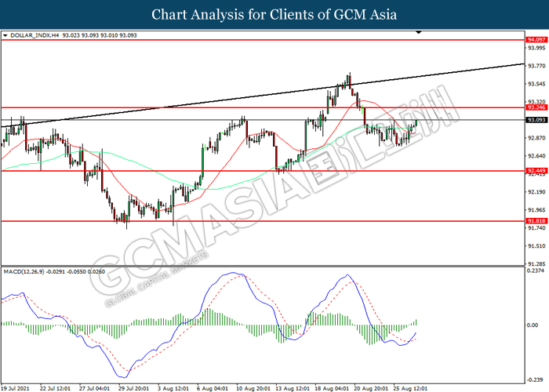Click the DOLLAR_INDX.H4 symbol label
The width and height of the screenshot is (549, 392).
[x=35, y=35]
